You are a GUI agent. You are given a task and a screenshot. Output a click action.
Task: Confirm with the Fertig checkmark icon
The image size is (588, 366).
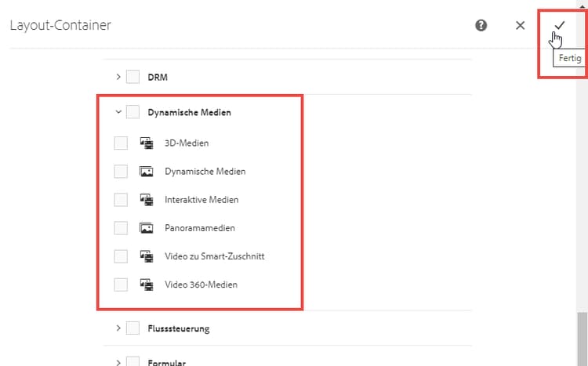(559, 25)
